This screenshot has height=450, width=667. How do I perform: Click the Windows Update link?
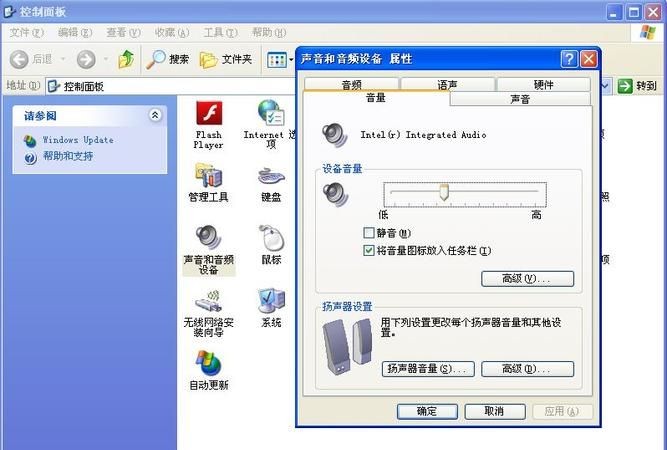[x=78, y=140]
